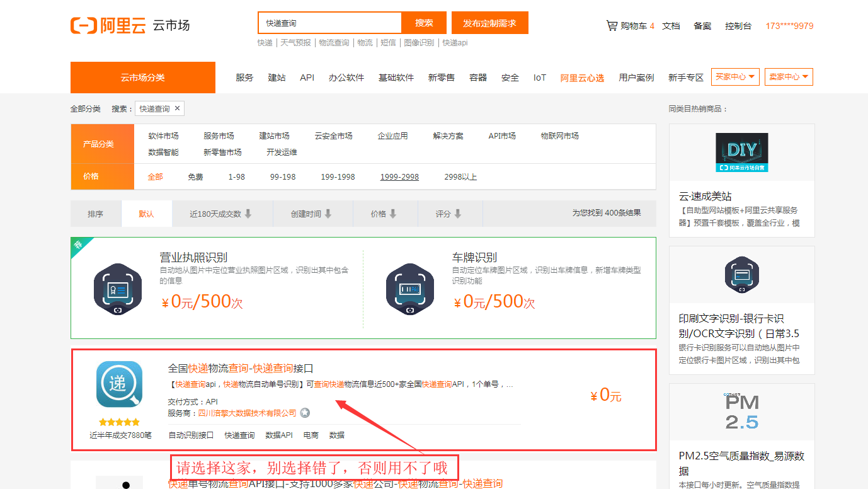Expand the 卖家中心 dropdown

789,77
